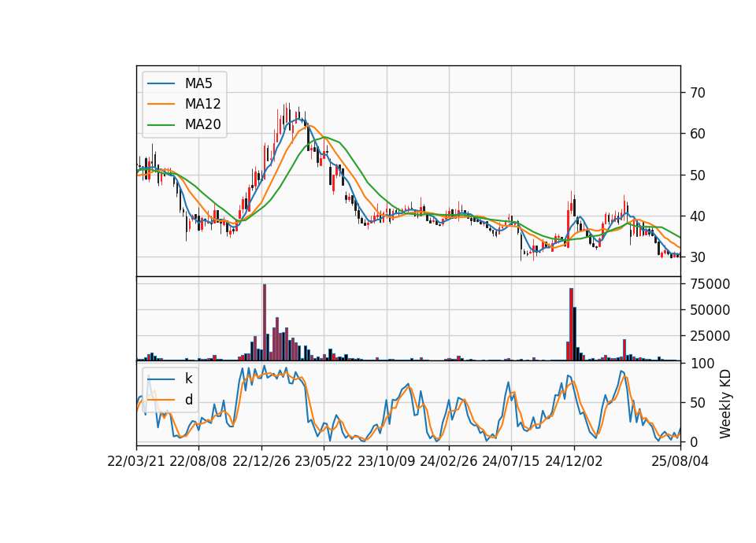The width and height of the screenshot is (756, 543).
Task: Click the orange MA12 legend line sample
Action: (x=161, y=104)
